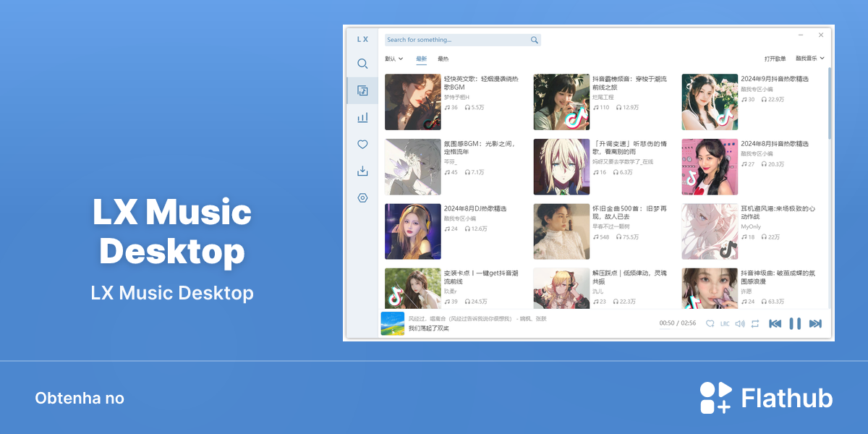
Task: Click the title 解压踩点｜低频律动，灵魂共振
Action: (629, 277)
